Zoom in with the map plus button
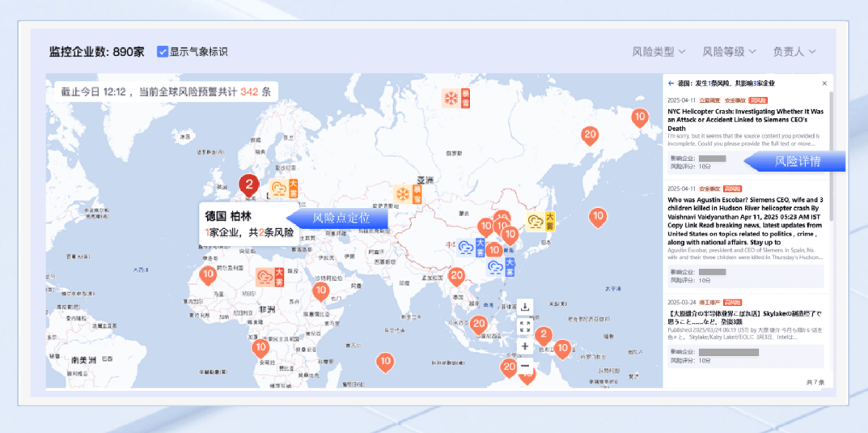The width and height of the screenshot is (868, 433). pyautogui.click(x=525, y=346)
